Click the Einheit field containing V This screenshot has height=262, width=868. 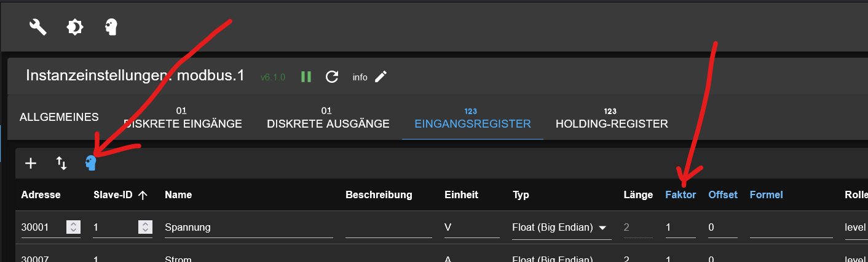tap(472, 227)
